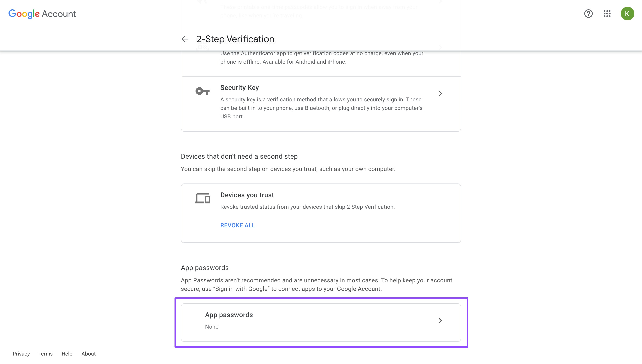Click the REVOKE ALL link
Screen dimensions: 642x364
click(x=237, y=225)
